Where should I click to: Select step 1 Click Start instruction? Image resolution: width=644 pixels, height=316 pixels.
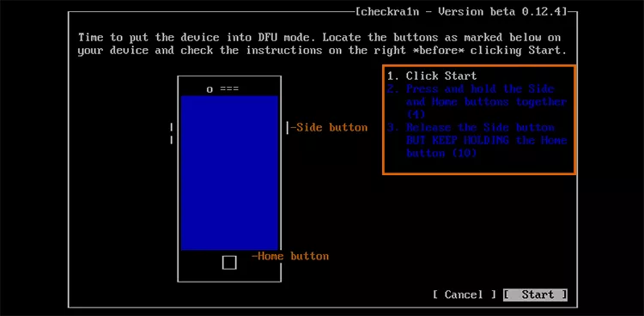[432, 76]
